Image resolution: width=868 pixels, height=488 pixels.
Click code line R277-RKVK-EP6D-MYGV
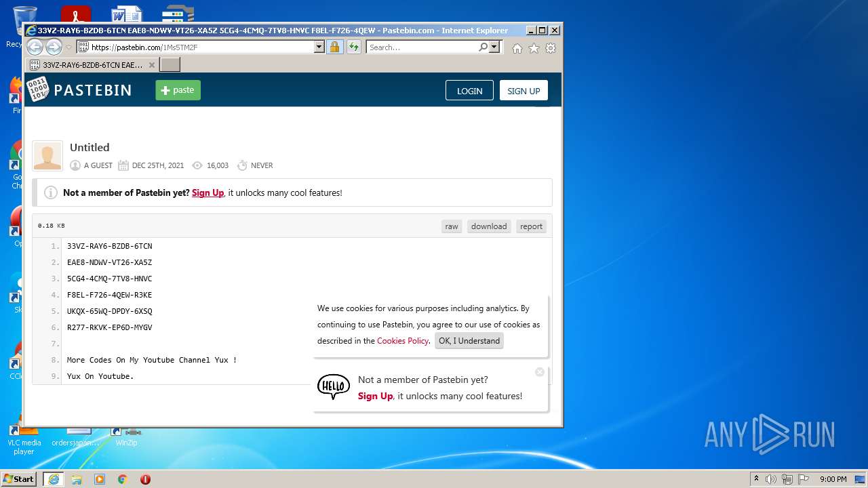pos(109,327)
